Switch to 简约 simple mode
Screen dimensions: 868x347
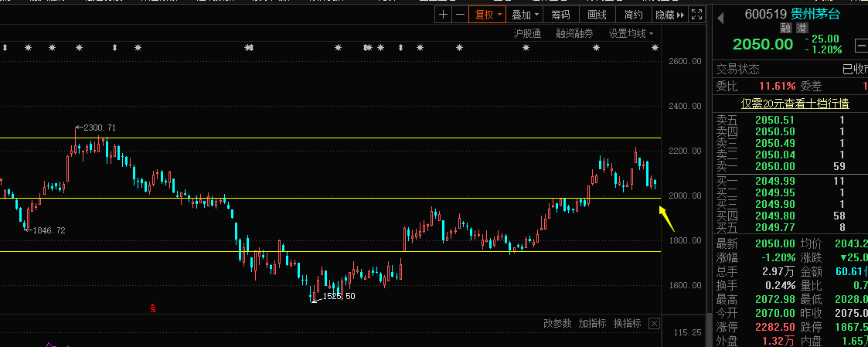coord(633,15)
